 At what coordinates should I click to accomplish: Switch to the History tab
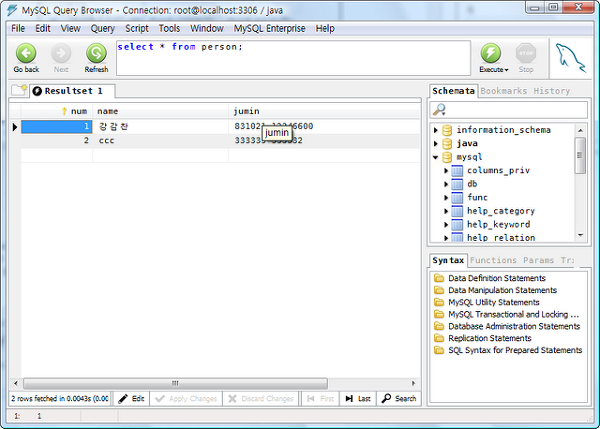552,91
